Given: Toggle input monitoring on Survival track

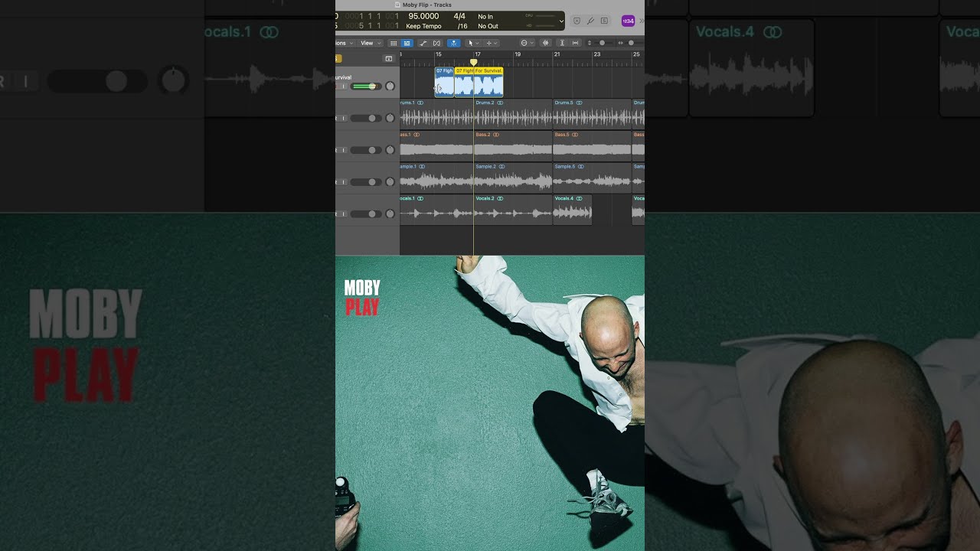Looking at the screenshot, I should point(343,86).
